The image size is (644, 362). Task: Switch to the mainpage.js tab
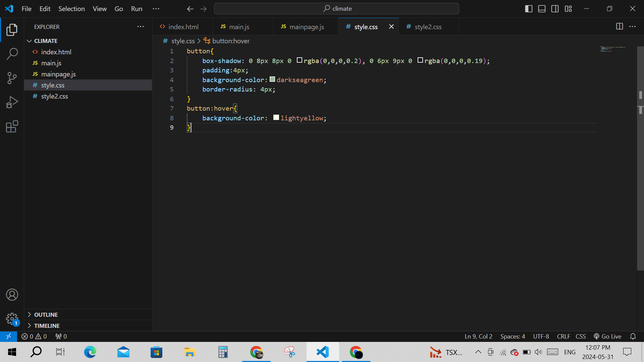(306, 27)
